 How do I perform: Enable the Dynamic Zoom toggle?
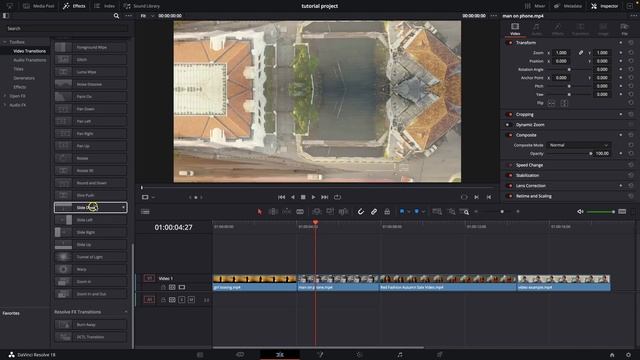tap(509, 124)
